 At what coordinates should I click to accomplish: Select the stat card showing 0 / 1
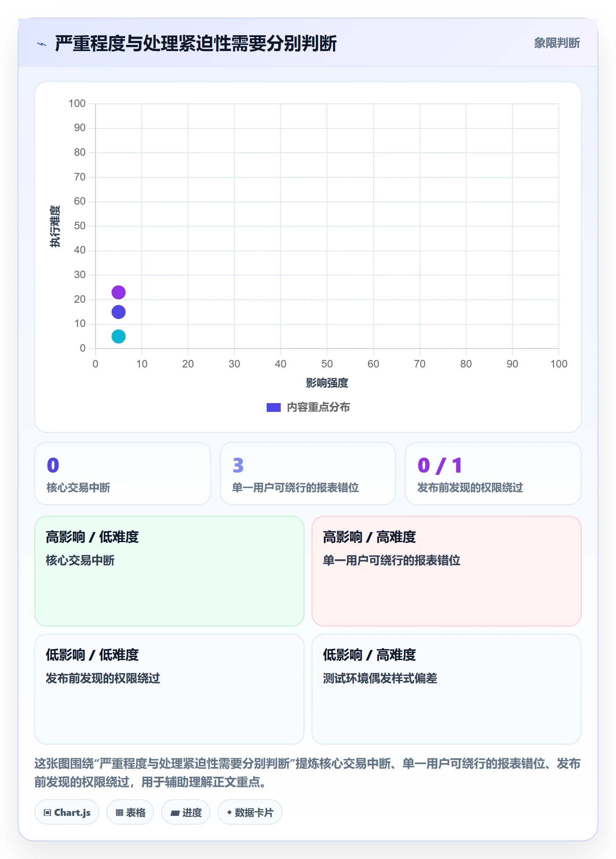click(x=493, y=474)
